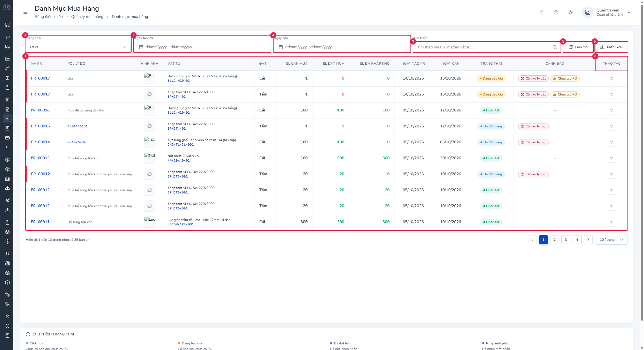This screenshot has height=350, width=644.
Task: Open the Trạng thái status dropdown
Action: coord(78,47)
